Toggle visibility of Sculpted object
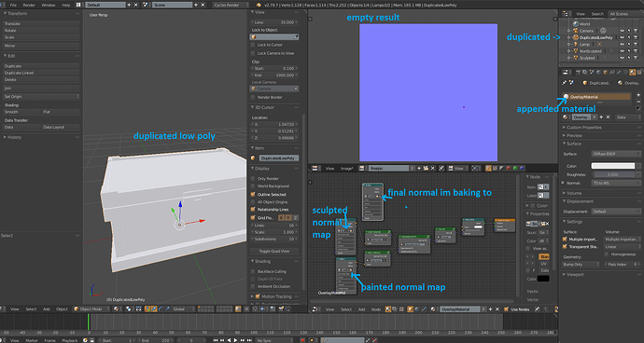 point(623,58)
